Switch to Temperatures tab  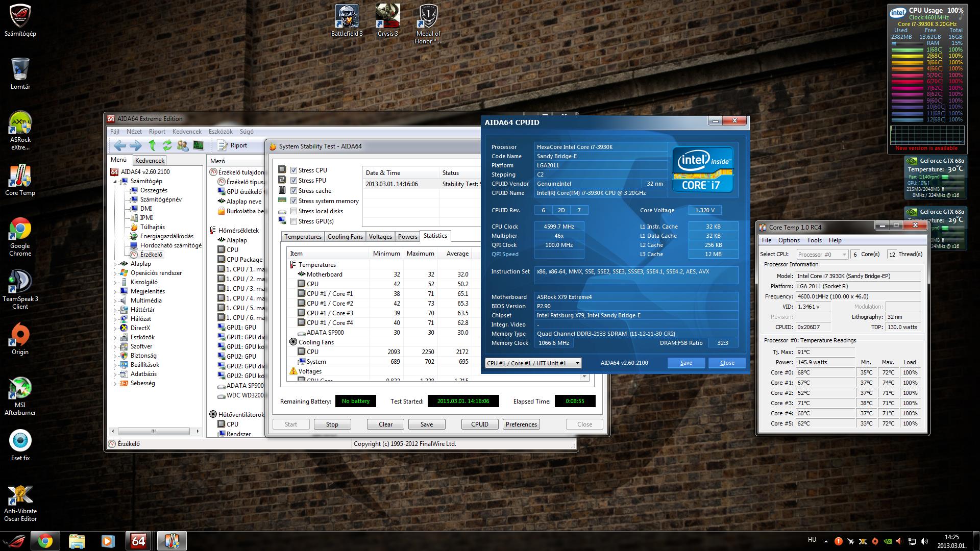coord(303,237)
